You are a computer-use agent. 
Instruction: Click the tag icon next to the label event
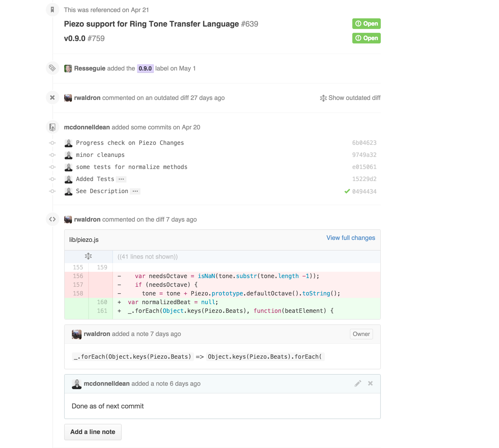coord(52,68)
